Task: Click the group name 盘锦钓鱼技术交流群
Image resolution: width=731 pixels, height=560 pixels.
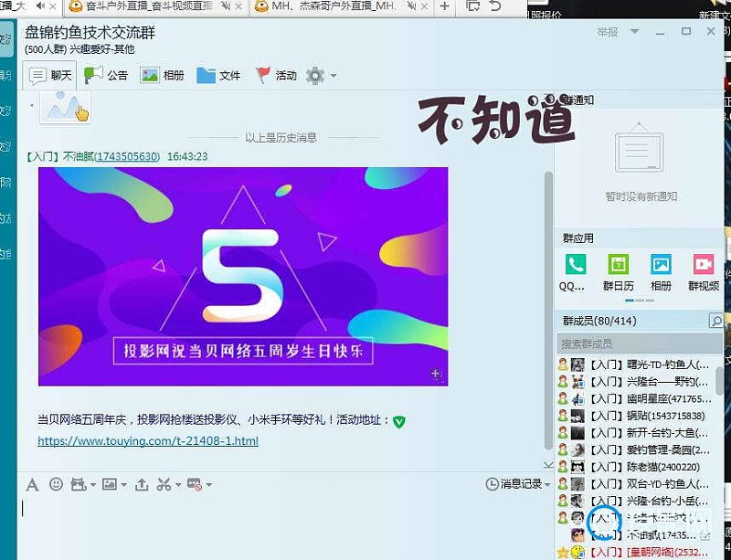Action: tap(90, 33)
